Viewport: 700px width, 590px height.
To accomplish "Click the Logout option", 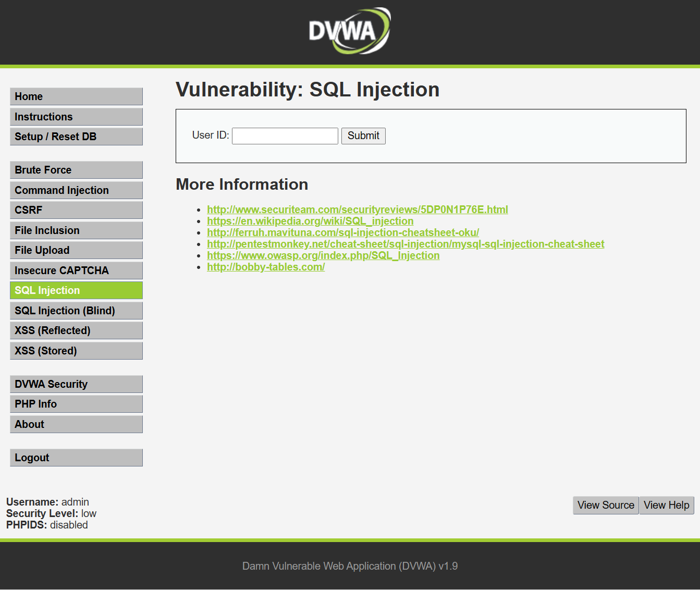I will [76, 457].
